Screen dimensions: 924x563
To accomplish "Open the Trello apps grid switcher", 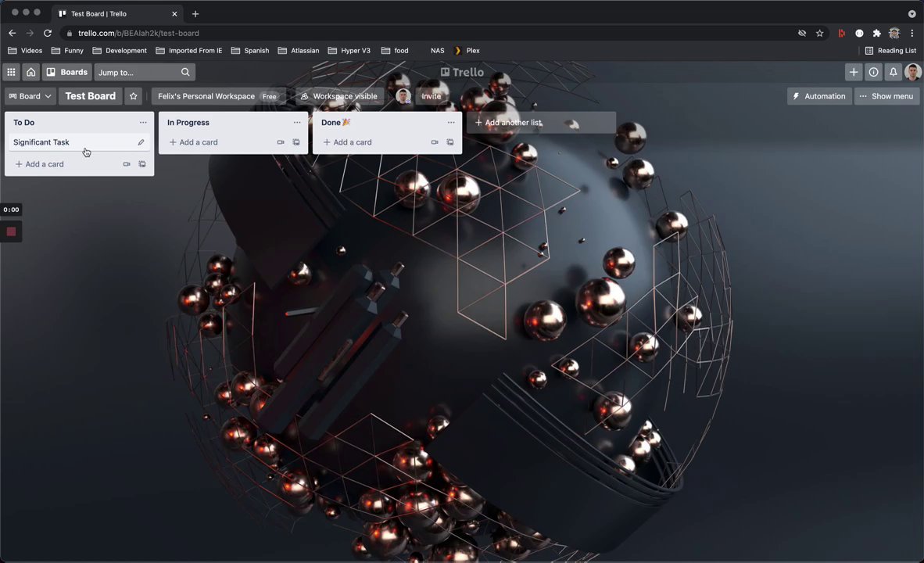I will click(x=11, y=72).
